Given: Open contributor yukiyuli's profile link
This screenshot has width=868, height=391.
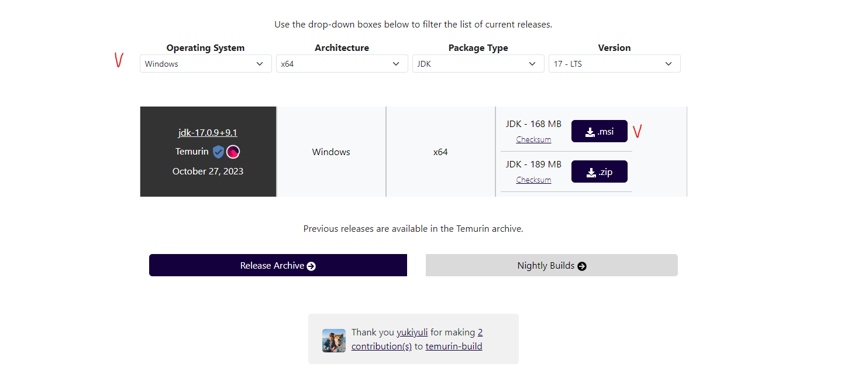Looking at the screenshot, I should 412,332.
